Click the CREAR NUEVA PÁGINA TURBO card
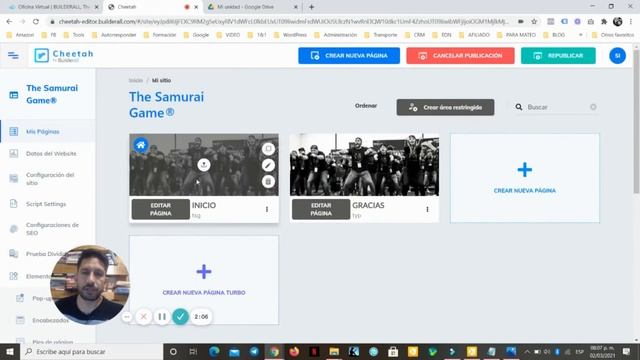 point(204,280)
